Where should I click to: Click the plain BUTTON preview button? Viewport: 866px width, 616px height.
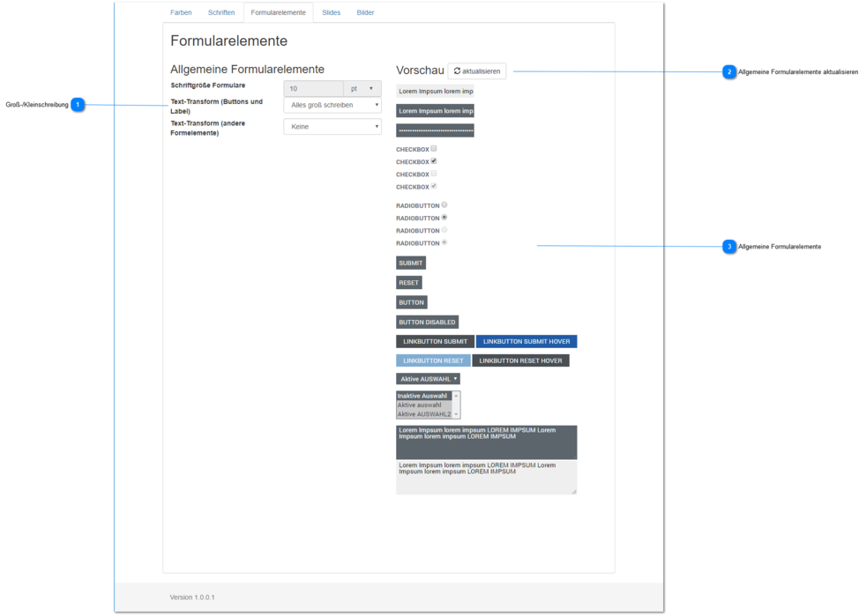pos(412,302)
